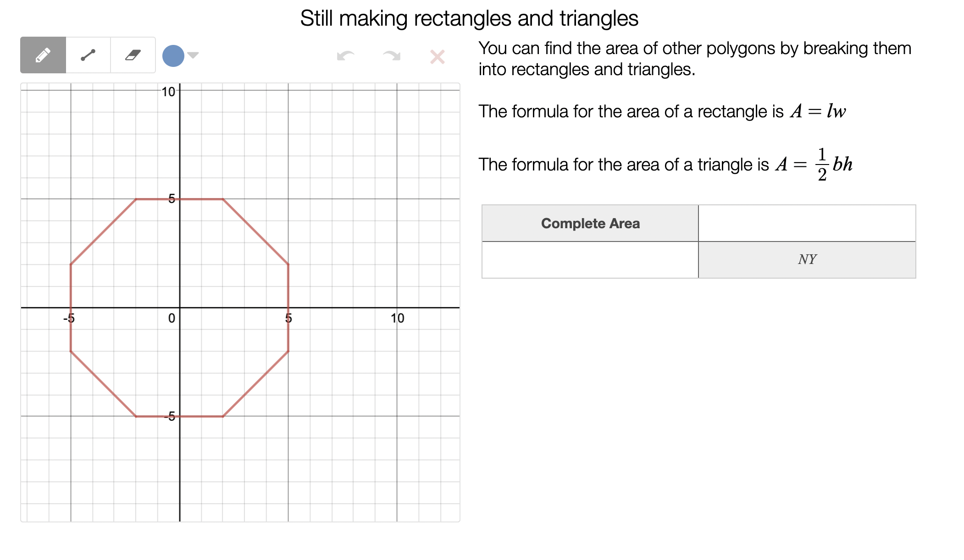
Task: Clear the sketch with the X icon
Action: pos(437,57)
